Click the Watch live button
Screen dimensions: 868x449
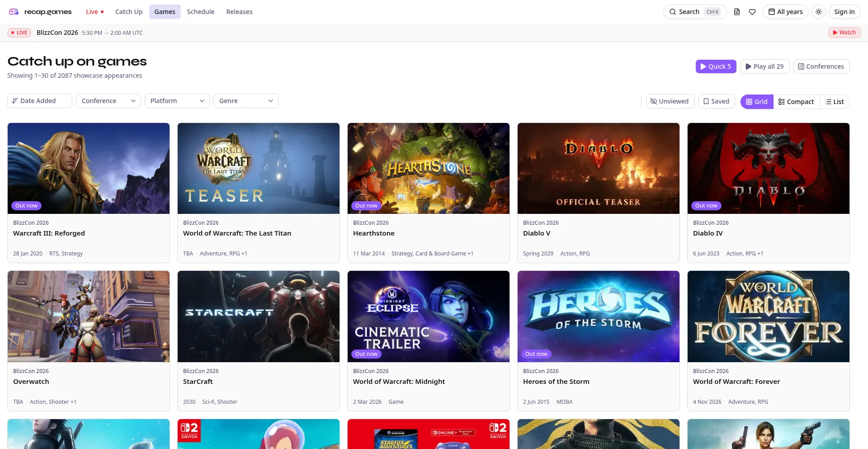(844, 33)
